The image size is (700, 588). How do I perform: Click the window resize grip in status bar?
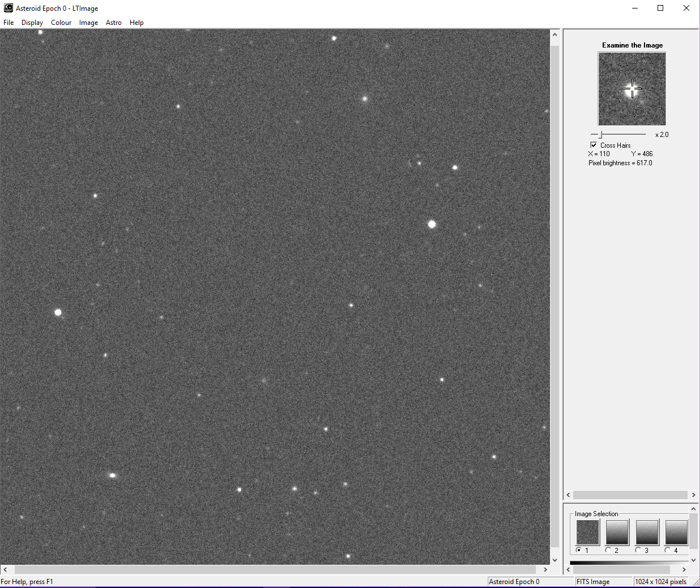pos(695,583)
